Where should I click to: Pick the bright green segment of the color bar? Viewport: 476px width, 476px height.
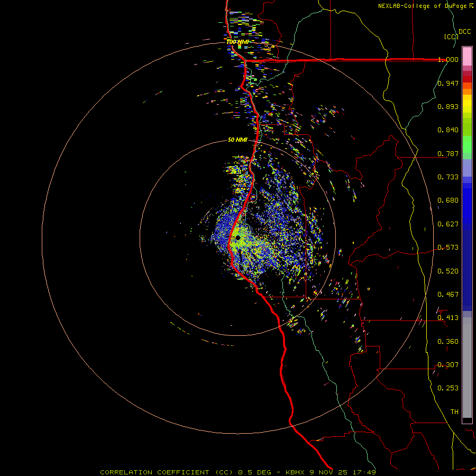point(467,144)
